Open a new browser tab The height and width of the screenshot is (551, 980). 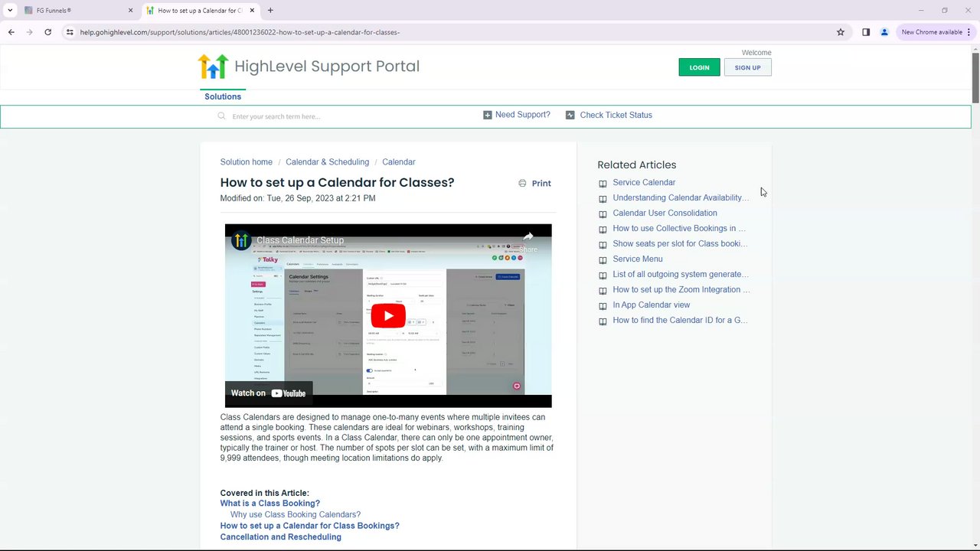click(x=270, y=11)
